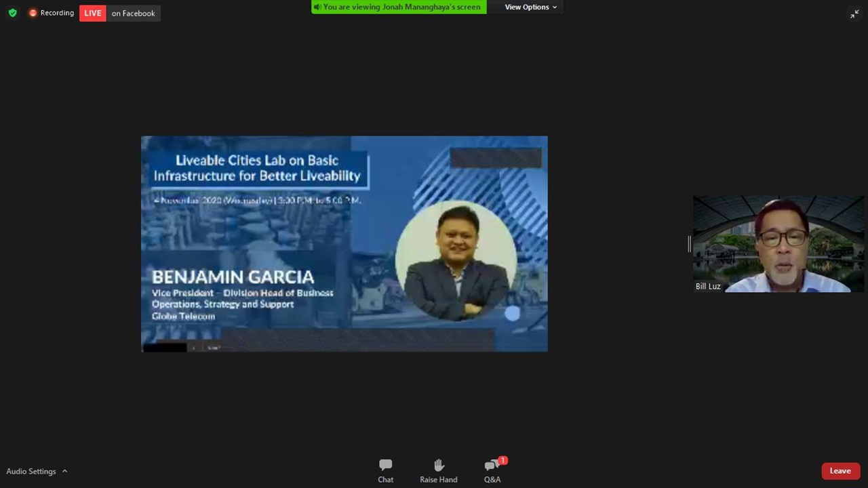
Task: Click the red LIVE badge
Action: coord(92,13)
